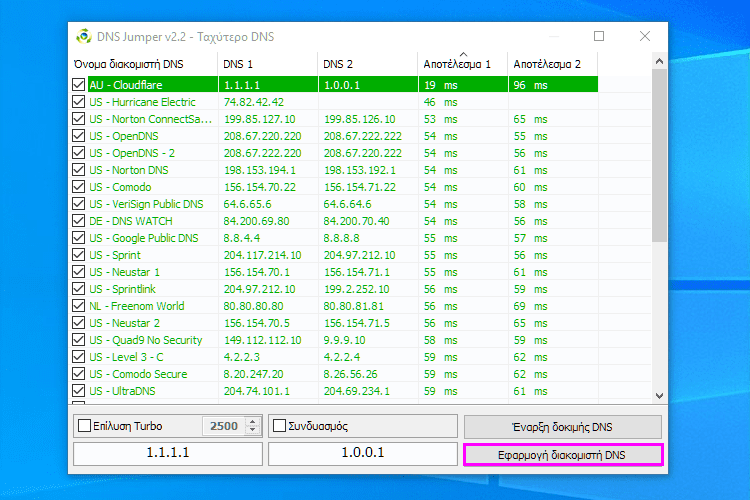Maximize the DNS Jumper window

(599, 36)
